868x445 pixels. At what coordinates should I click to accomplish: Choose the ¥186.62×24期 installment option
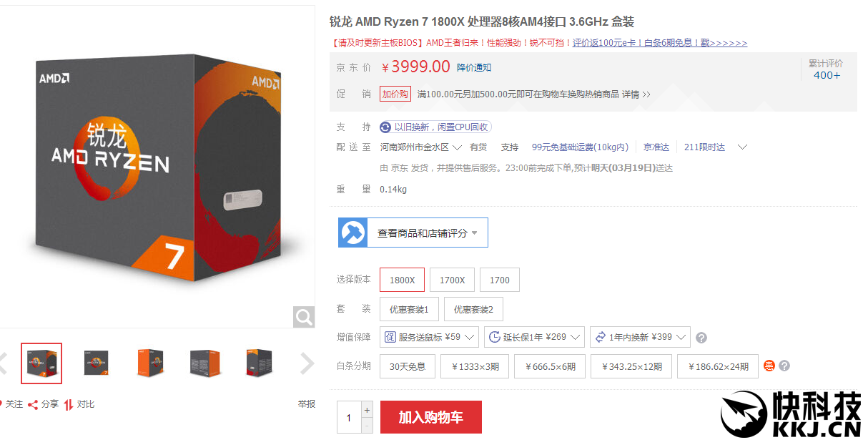coord(718,366)
